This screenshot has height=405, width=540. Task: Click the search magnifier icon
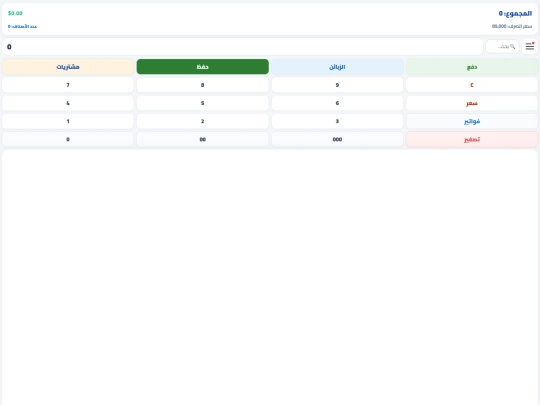512,46
